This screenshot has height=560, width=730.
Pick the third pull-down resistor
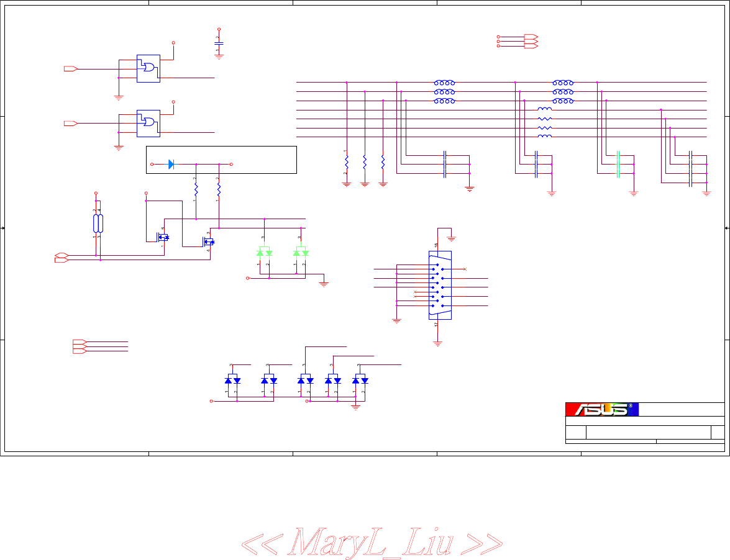pos(383,162)
